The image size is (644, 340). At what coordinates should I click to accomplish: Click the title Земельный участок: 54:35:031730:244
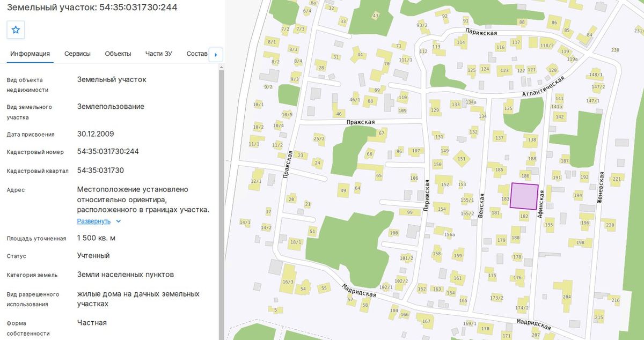click(x=92, y=7)
